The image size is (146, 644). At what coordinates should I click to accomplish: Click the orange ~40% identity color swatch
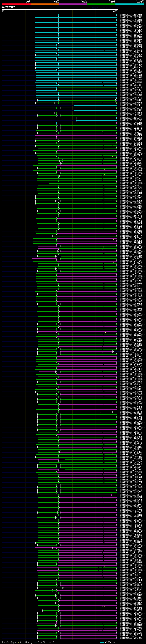(45, 4)
